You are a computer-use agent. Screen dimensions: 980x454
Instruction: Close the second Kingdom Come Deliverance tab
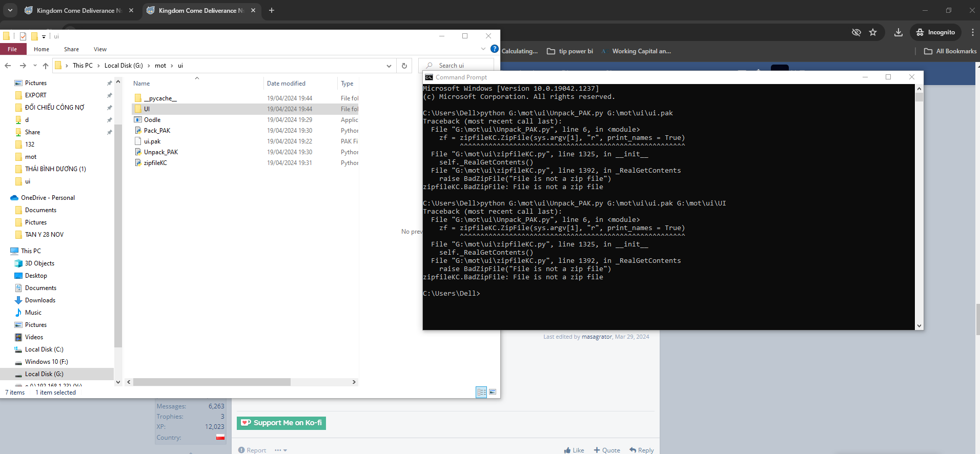point(253,10)
